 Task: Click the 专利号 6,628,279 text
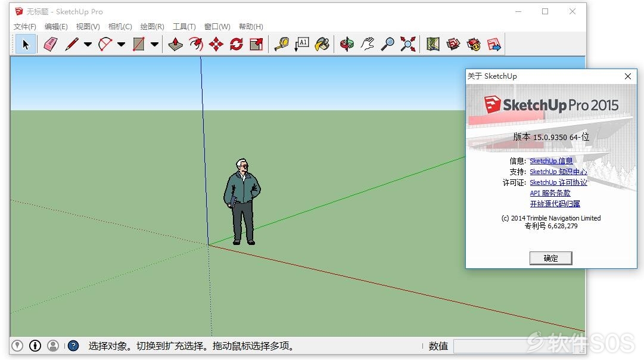[551, 226]
